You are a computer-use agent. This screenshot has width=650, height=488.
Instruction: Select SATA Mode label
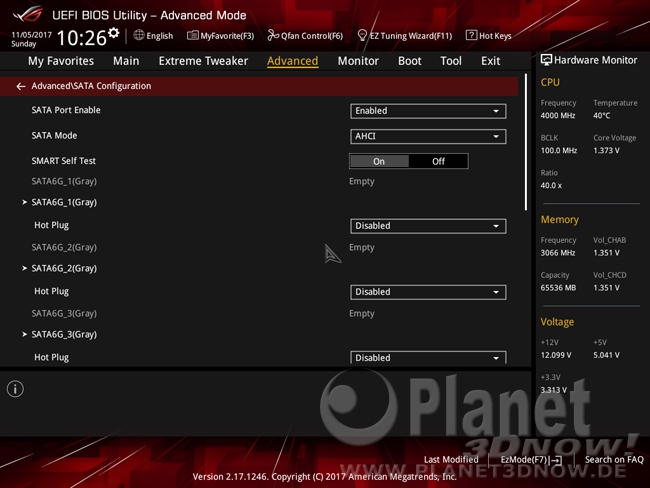[54, 136]
